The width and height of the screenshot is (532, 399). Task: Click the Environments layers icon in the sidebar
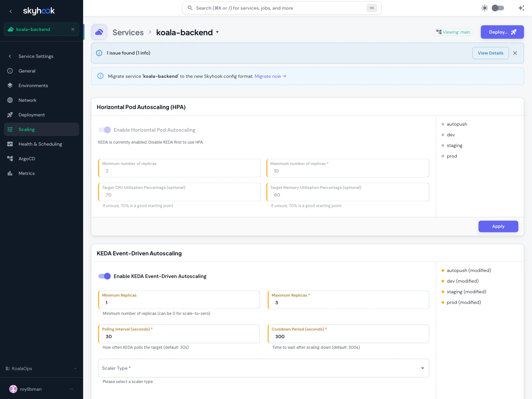[10, 85]
